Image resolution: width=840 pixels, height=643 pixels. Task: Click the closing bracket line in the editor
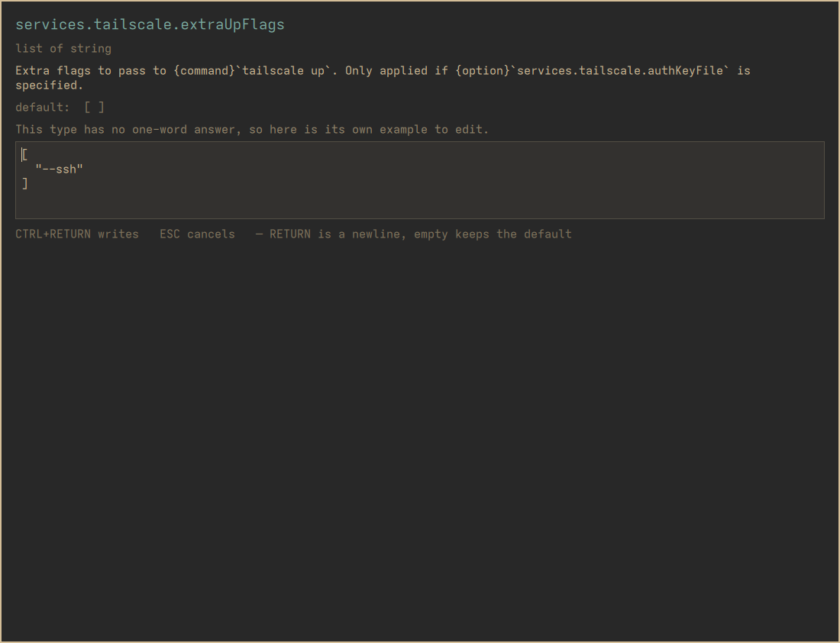25,184
